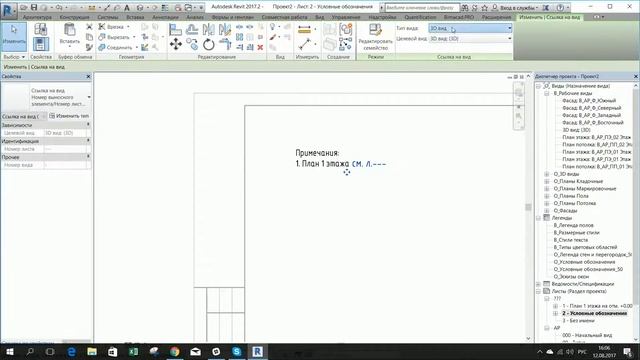Open the Аннотации ribbon tab

point(165,17)
